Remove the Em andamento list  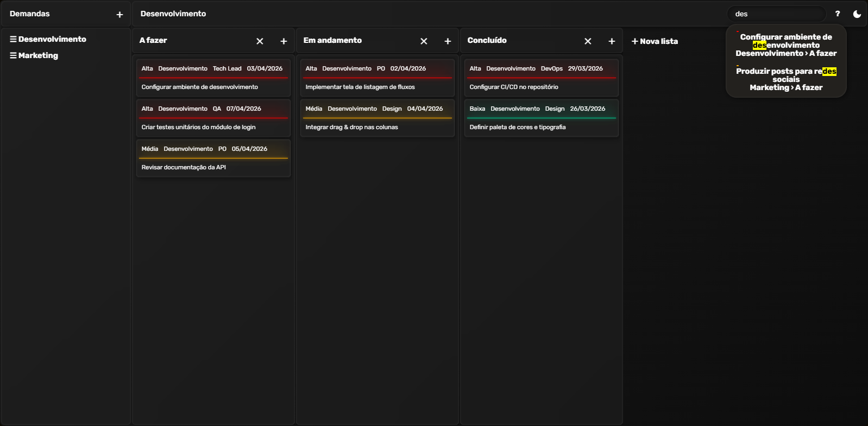[424, 41]
